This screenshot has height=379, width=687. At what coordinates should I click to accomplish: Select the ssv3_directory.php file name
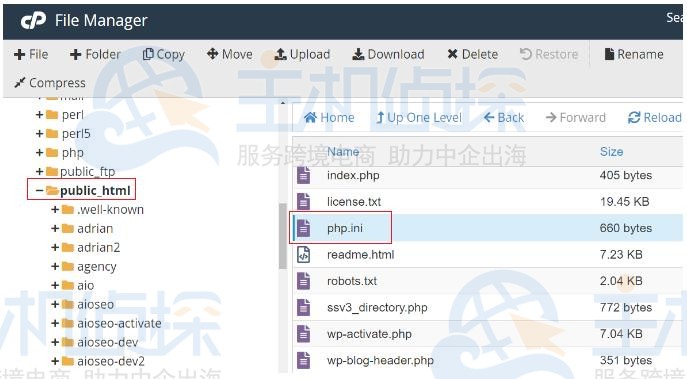coord(377,308)
